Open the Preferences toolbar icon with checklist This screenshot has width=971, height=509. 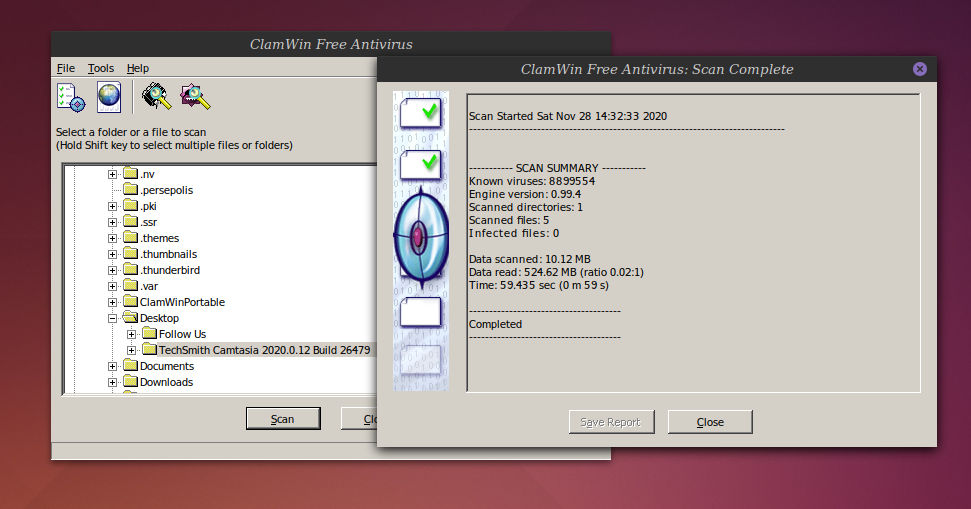[x=71, y=97]
